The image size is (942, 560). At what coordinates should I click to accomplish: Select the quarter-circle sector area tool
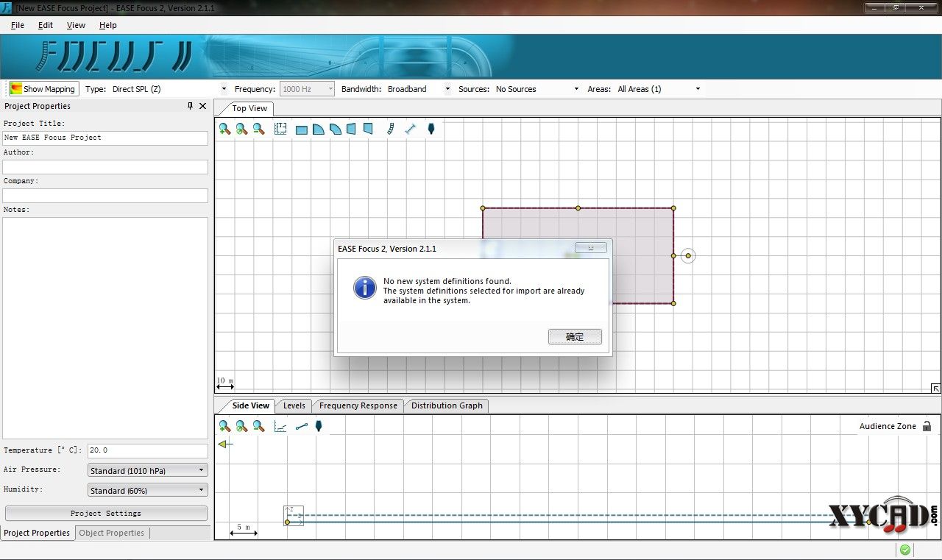tap(318, 130)
